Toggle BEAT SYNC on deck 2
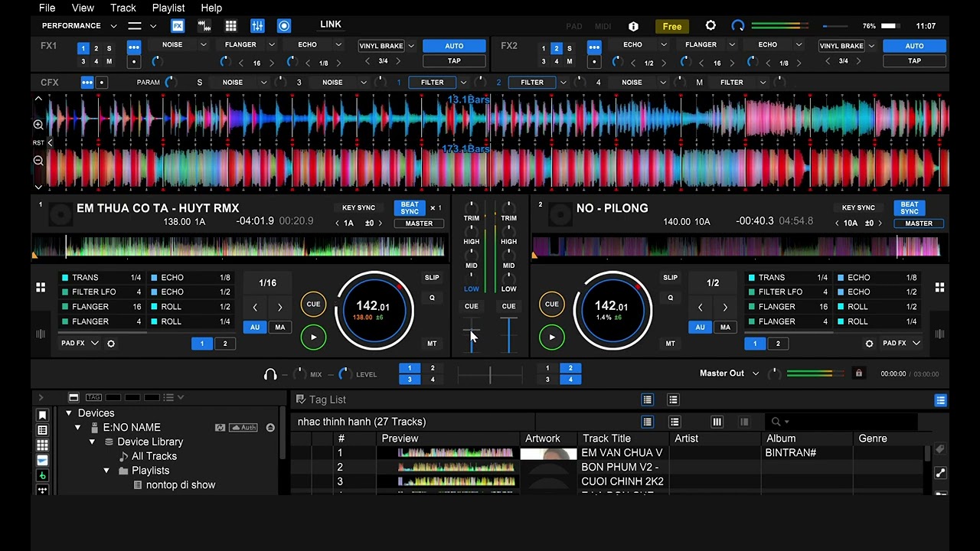 tap(910, 208)
